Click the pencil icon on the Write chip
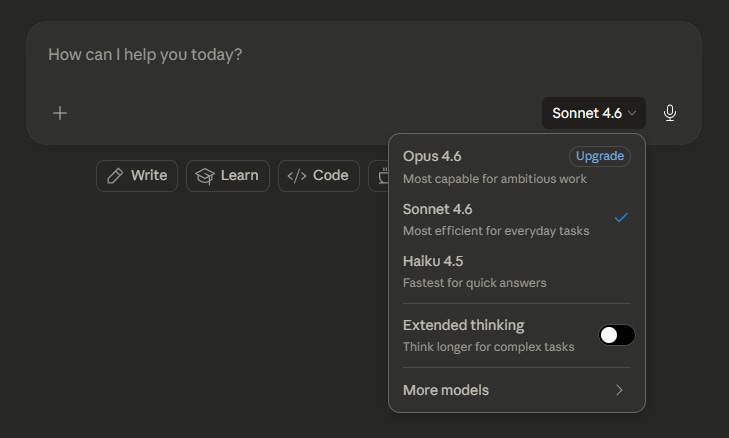This screenshot has width=729, height=438. (x=115, y=176)
